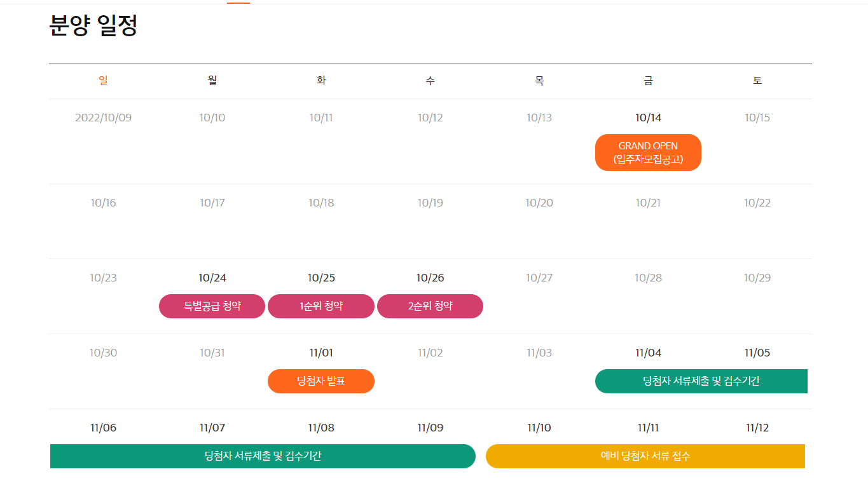Select the 11/10 date cell

pos(539,427)
